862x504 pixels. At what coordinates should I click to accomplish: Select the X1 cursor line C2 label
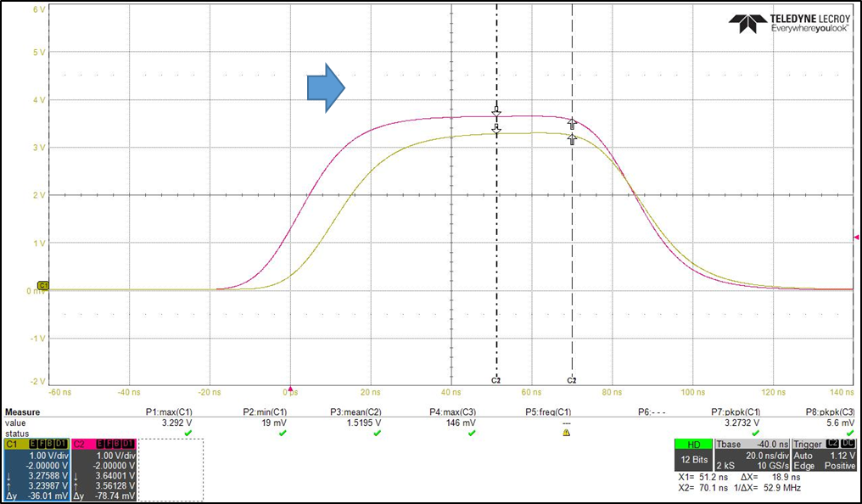click(x=495, y=380)
